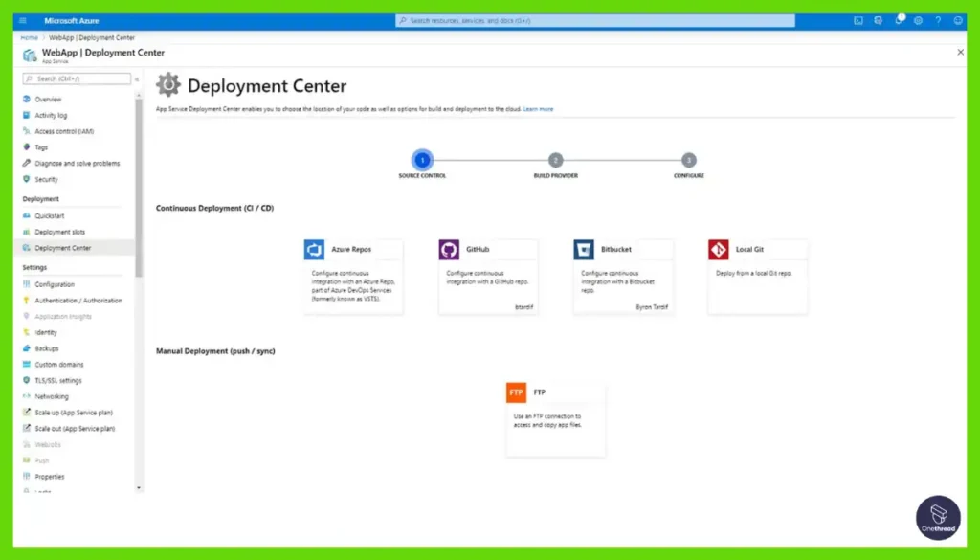The height and width of the screenshot is (560, 980).
Task: Close the Deployment Center blade
Action: (961, 53)
